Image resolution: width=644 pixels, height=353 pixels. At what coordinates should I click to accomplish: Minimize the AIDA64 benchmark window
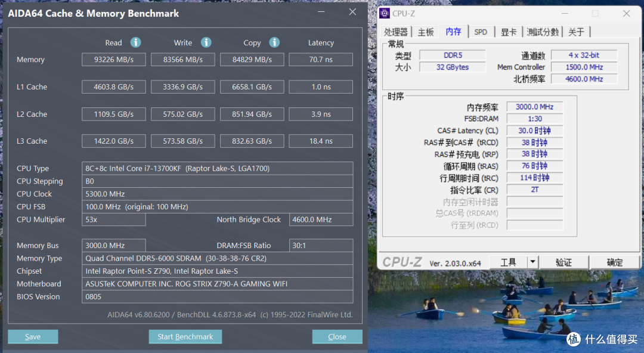(323, 13)
